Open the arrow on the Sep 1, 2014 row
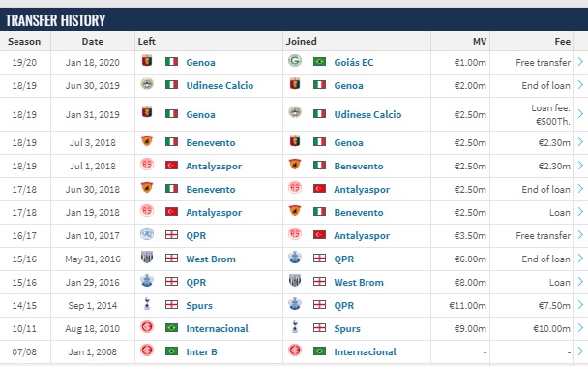588x366 pixels. tap(580, 305)
